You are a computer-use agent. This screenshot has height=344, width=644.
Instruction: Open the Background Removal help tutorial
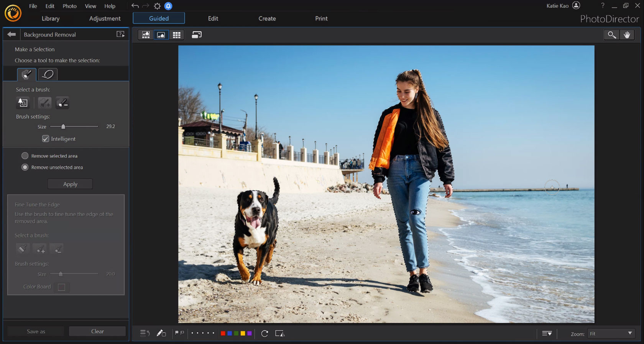120,35
